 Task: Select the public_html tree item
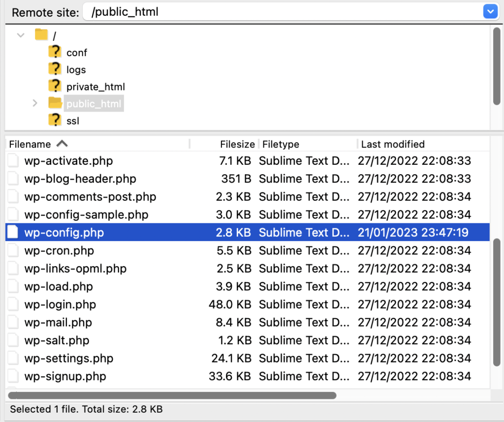pos(94,104)
